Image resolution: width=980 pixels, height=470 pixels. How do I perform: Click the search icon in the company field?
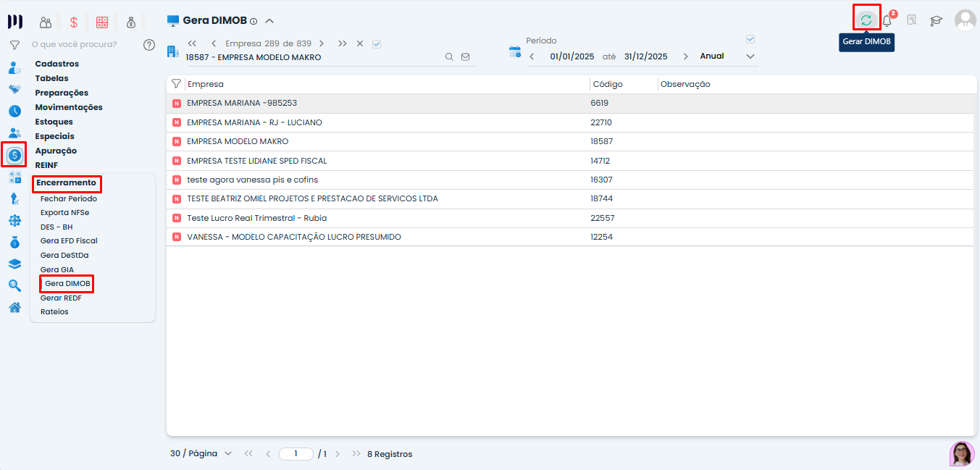click(449, 57)
